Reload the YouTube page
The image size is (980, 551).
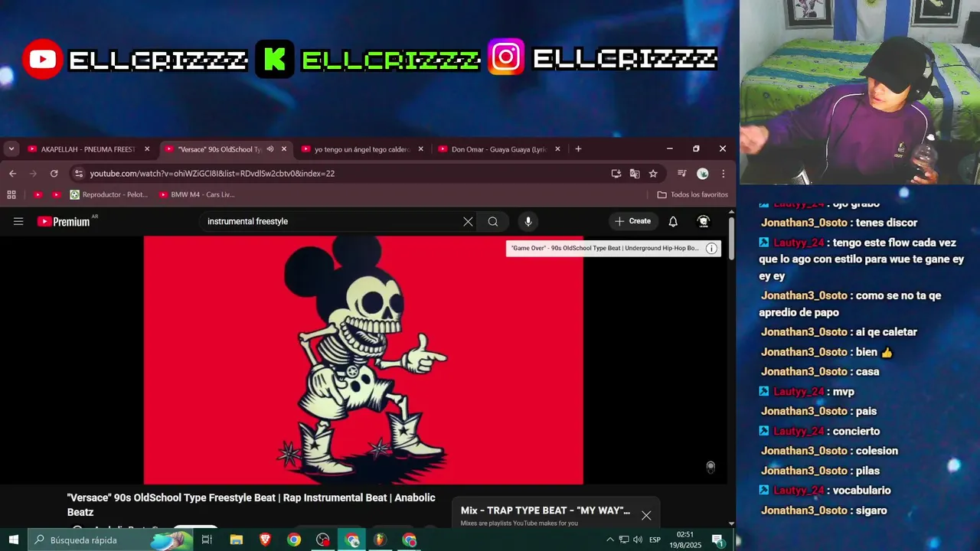(54, 174)
